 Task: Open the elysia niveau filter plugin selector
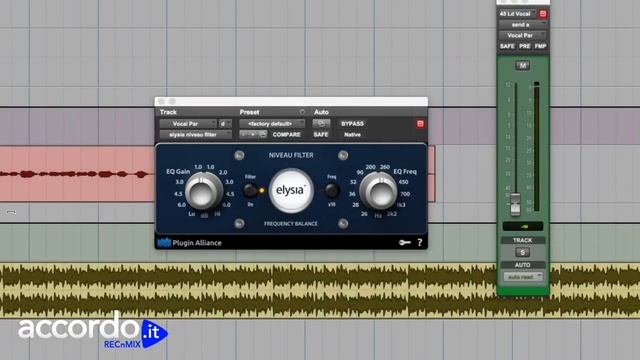[x=195, y=134]
